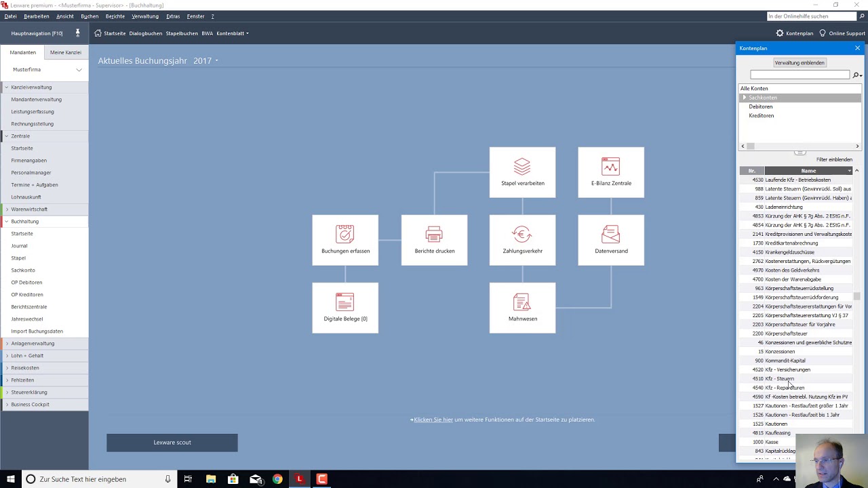Image resolution: width=868 pixels, height=488 pixels.
Task: Click the Verwaltung einblenden button
Action: click(x=800, y=62)
